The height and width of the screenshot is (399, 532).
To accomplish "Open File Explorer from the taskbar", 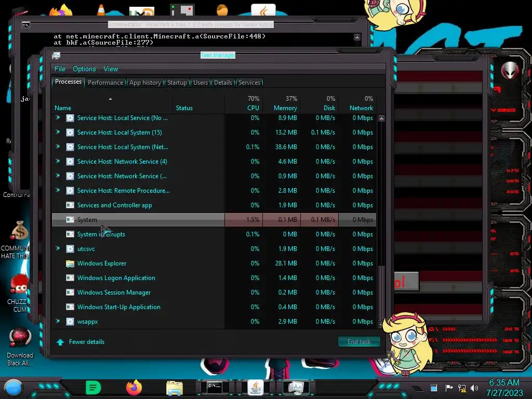I will click(175, 388).
